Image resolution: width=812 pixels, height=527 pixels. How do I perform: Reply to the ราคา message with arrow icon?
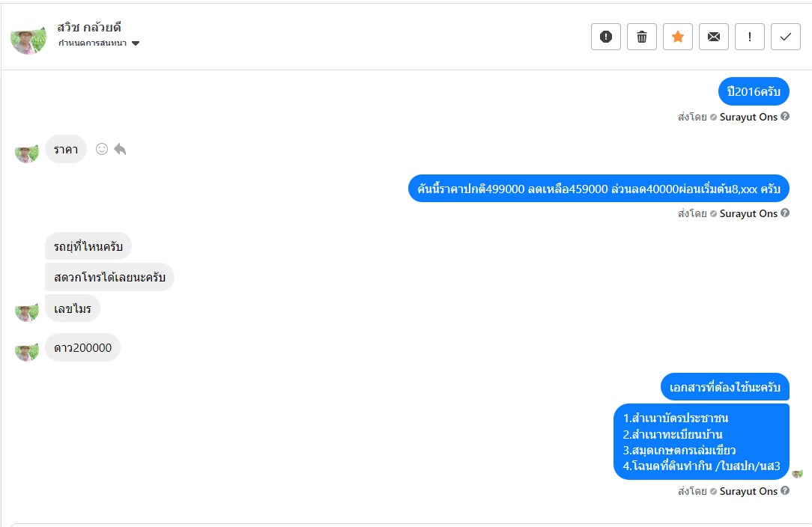click(x=121, y=149)
